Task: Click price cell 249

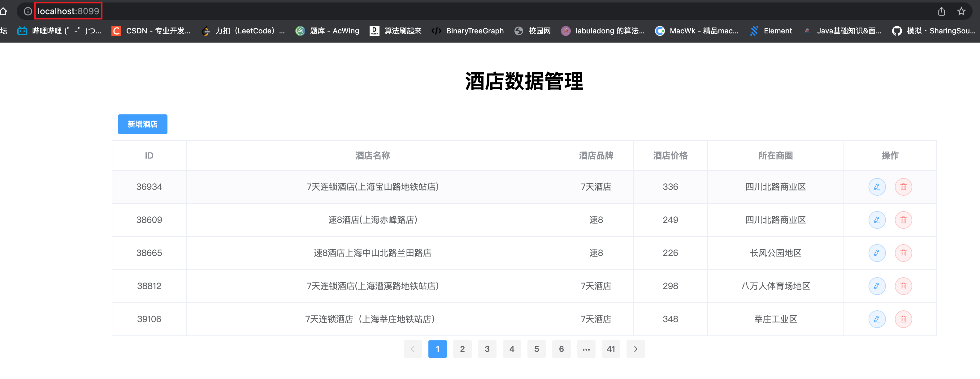Action: point(670,220)
